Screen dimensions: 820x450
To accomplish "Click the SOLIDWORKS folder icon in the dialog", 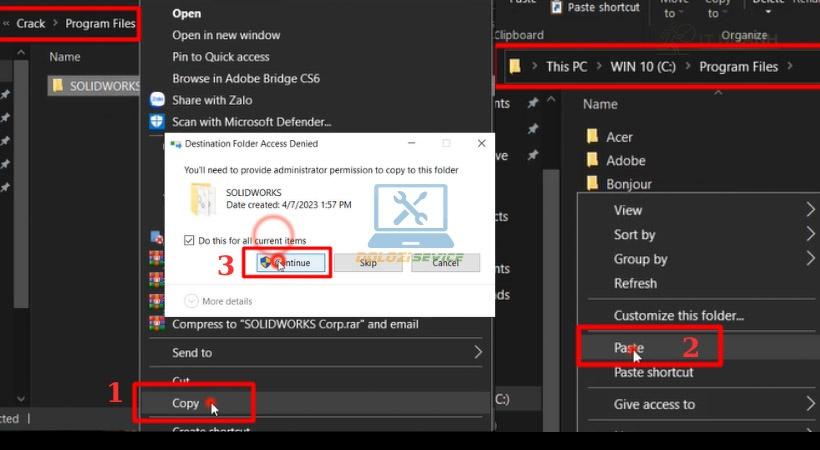I will click(201, 199).
